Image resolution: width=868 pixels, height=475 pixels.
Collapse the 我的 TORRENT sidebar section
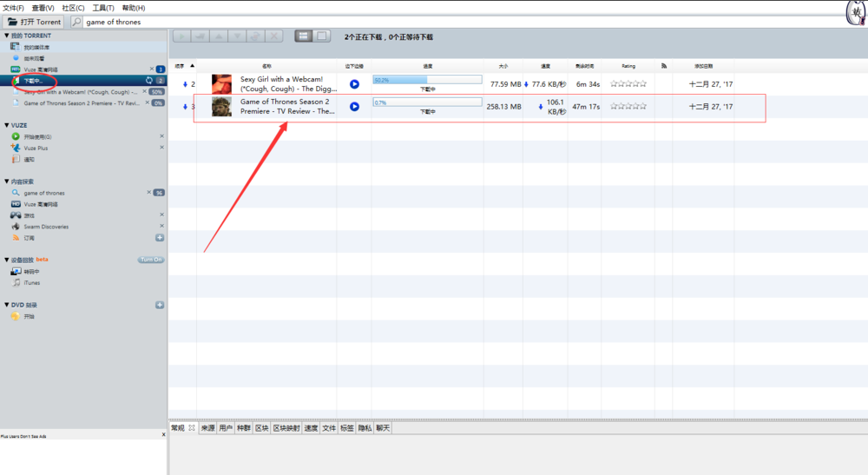pos(6,36)
